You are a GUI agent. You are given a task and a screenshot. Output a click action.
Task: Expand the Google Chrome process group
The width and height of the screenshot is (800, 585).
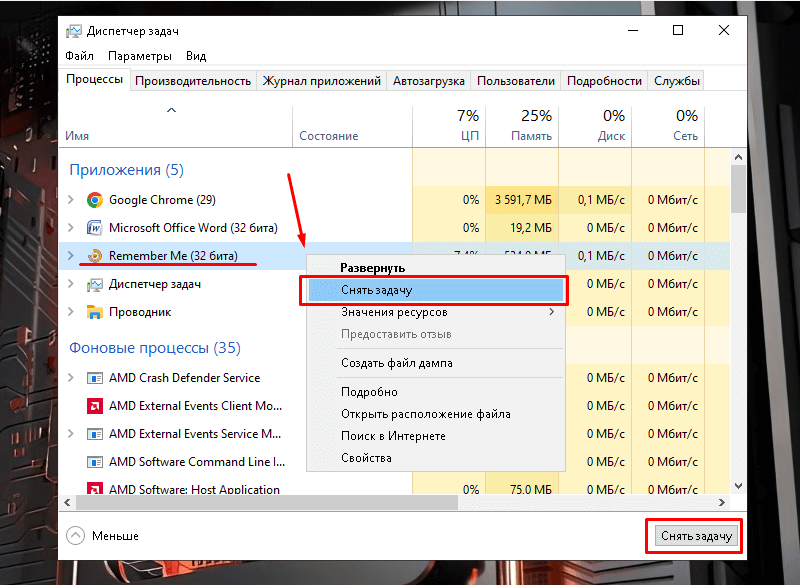[70, 200]
